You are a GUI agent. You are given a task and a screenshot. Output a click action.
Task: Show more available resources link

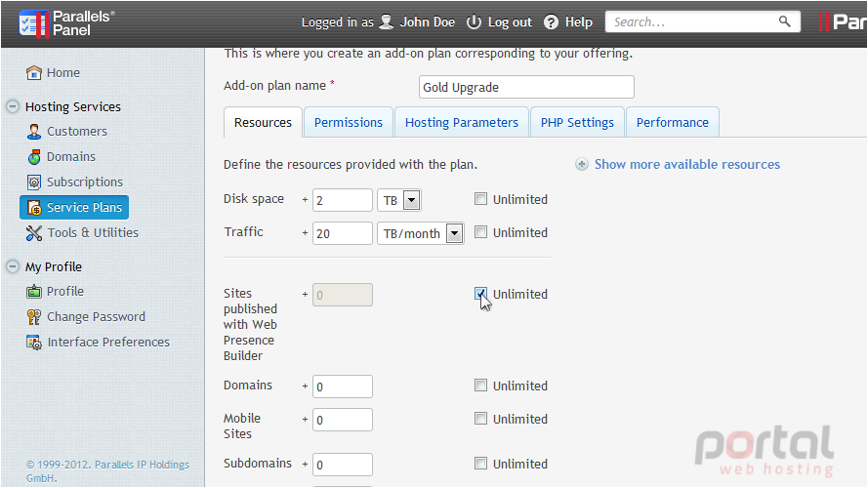pyautogui.click(x=687, y=164)
